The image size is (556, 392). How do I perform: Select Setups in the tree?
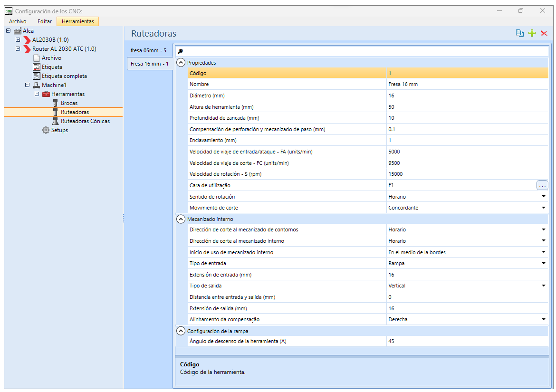59,130
